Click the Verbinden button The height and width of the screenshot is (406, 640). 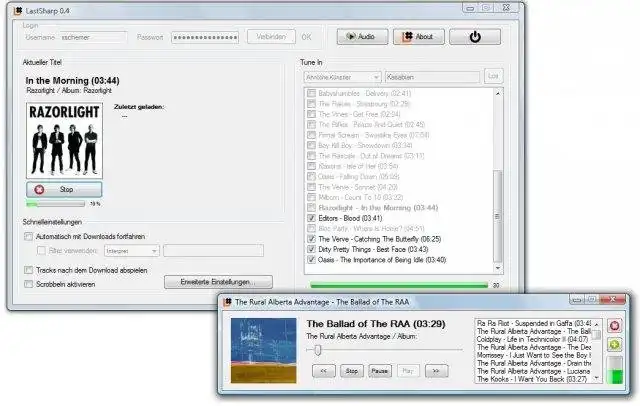pyautogui.click(x=271, y=37)
